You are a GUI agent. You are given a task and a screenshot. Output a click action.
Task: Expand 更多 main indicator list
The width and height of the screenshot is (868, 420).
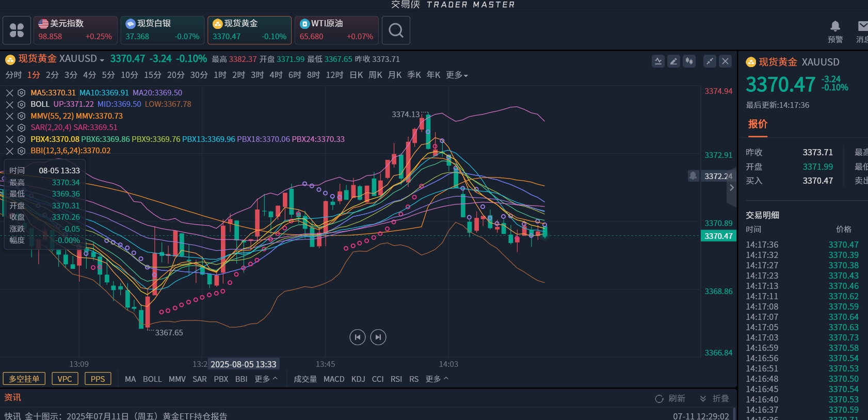pos(266,379)
